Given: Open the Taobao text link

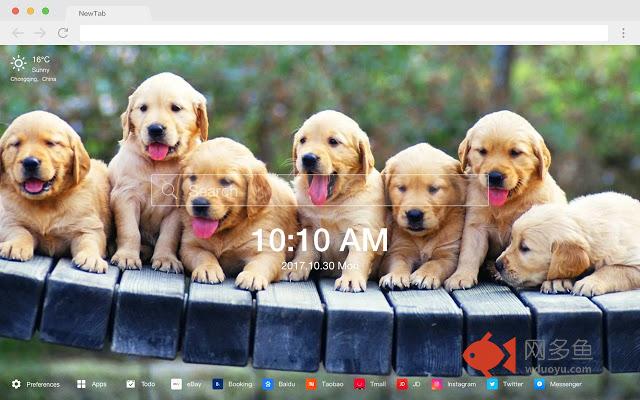Looking at the screenshot, I should 332,384.
